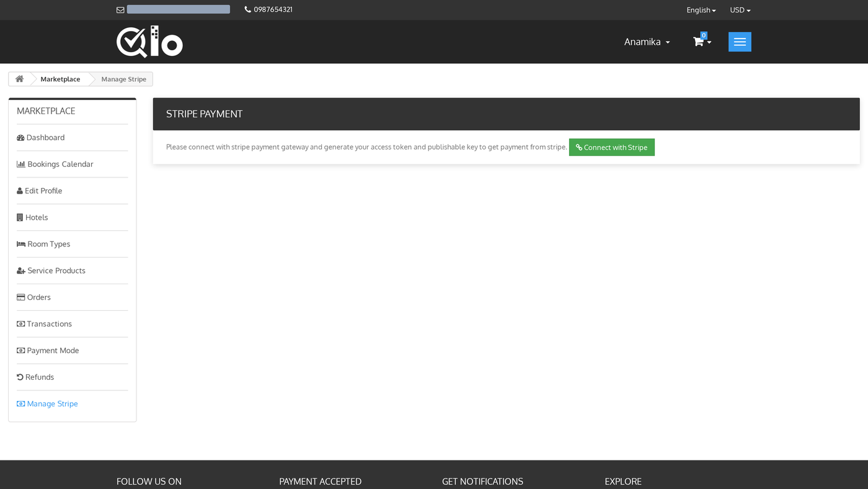This screenshot has width=868, height=489.
Task: View Orders in the sidebar
Action: point(34,298)
